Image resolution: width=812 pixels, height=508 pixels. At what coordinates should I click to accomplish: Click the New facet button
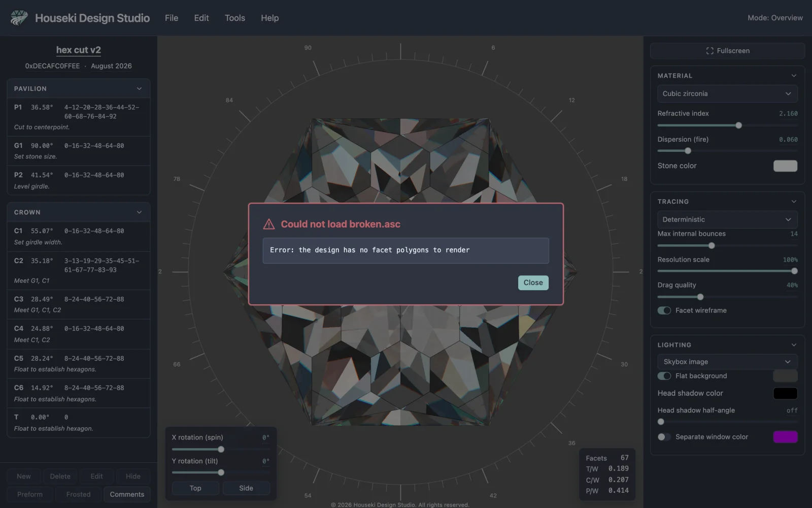click(24, 477)
